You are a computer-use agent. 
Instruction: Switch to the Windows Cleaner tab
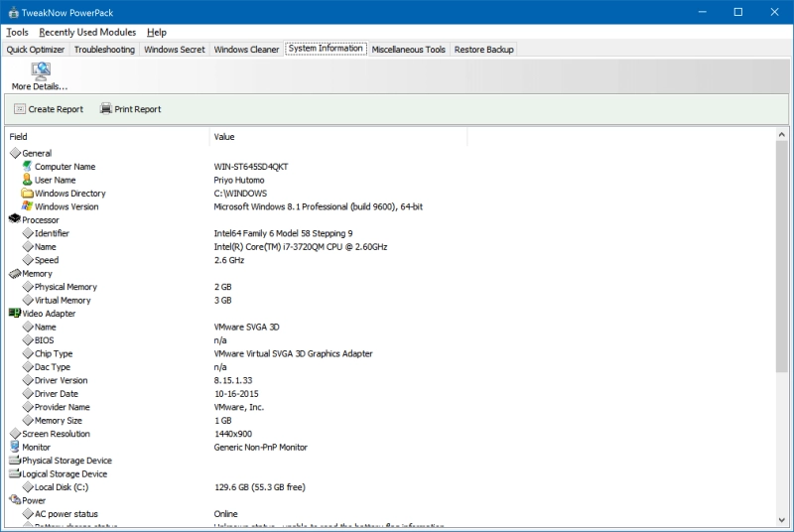point(246,49)
